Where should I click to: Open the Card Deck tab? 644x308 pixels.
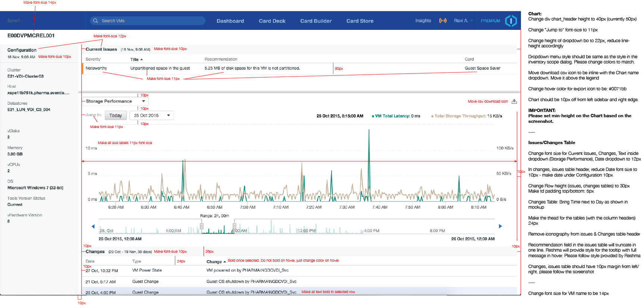pos(272,21)
